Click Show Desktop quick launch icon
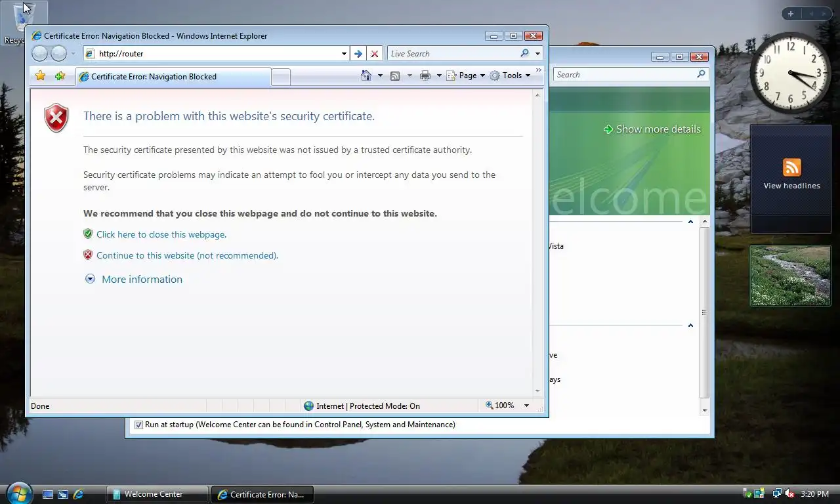This screenshot has height=504, width=840. coord(48,494)
